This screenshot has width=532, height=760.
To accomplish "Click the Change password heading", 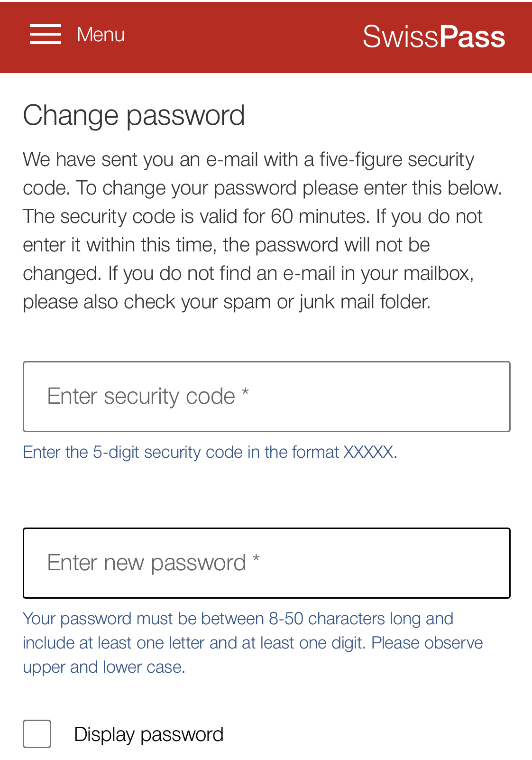I will tap(134, 115).
